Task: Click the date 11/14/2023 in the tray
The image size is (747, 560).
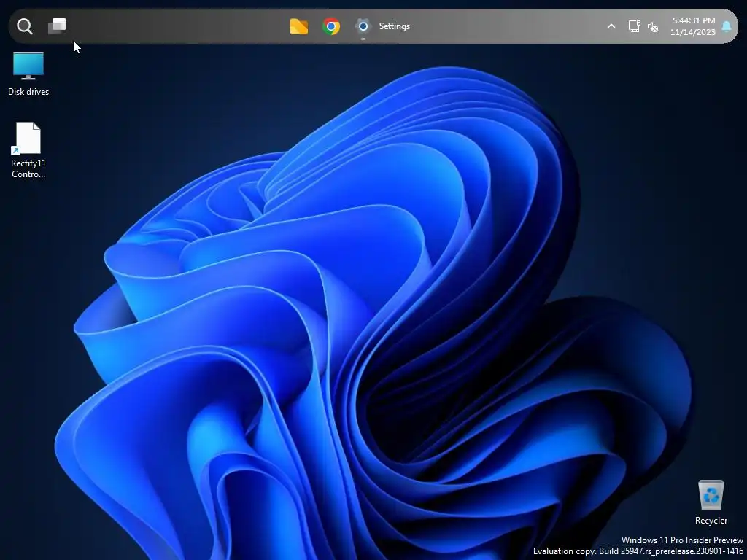Action: point(693,32)
